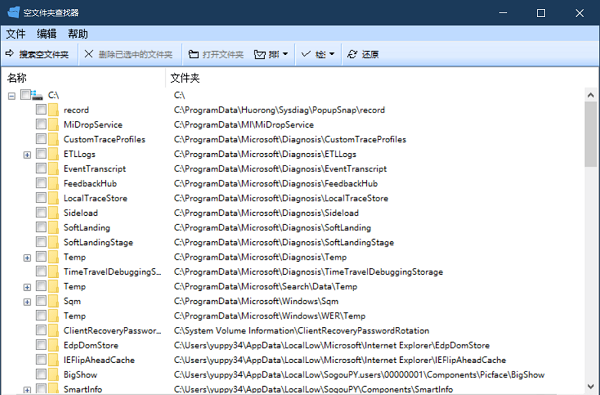600x395 pixels.
Task: Click the ClientRecoveryPasswor... folder icon
Action: pos(54,330)
